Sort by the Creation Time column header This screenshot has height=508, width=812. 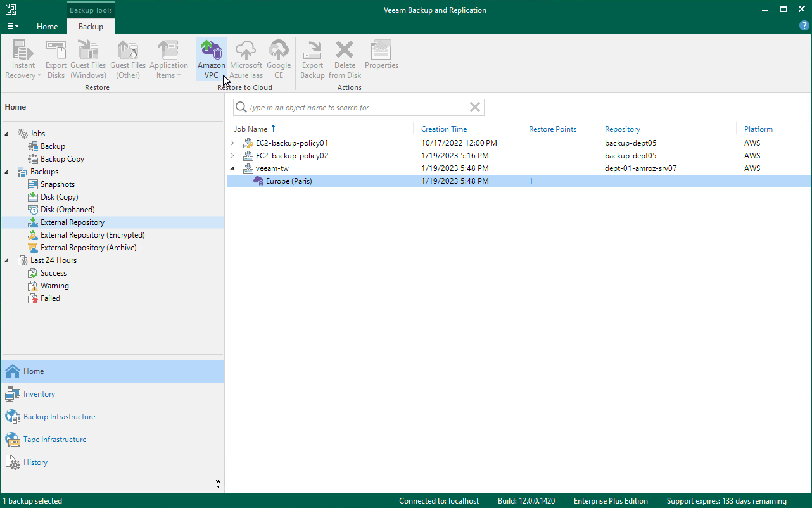point(443,129)
